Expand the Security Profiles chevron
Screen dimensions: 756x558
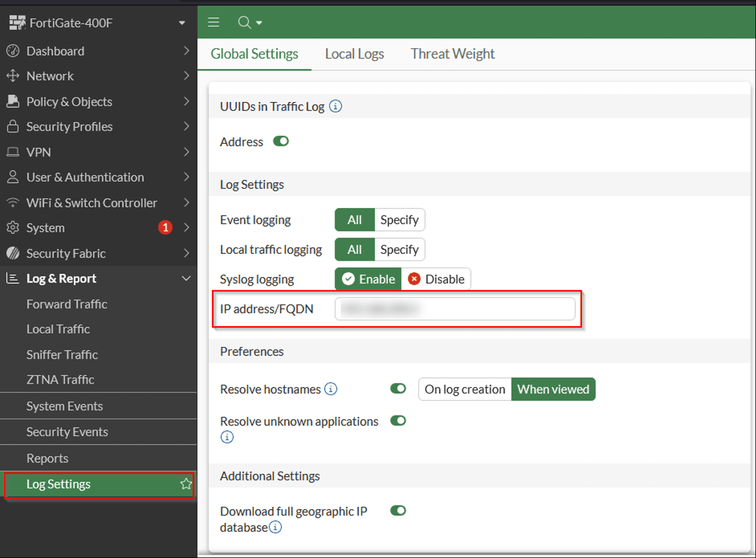(x=186, y=126)
